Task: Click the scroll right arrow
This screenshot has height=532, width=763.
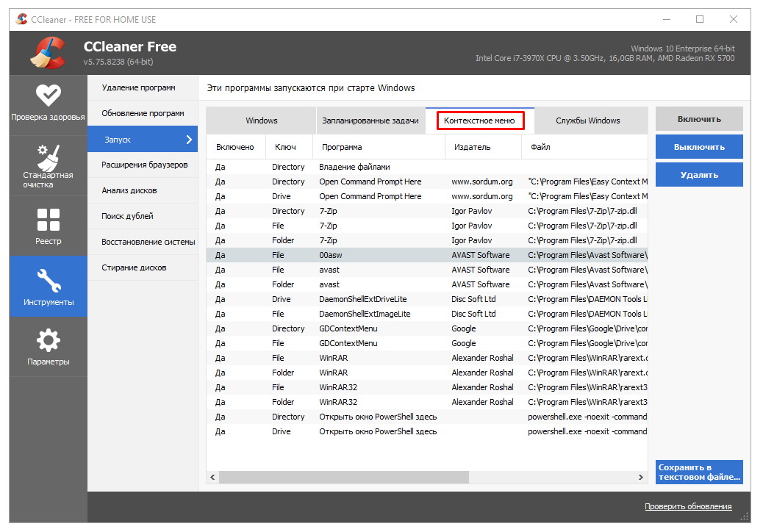Action: click(x=640, y=478)
